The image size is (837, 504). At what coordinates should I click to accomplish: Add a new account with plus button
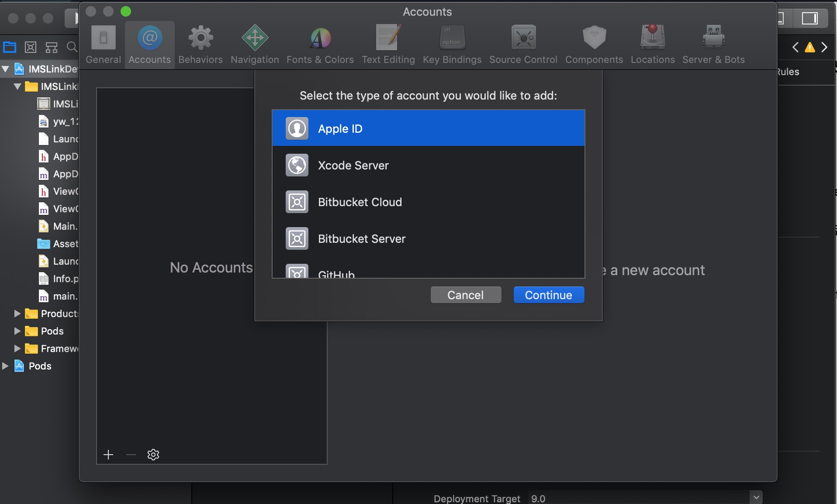click(x=108, y=455)
